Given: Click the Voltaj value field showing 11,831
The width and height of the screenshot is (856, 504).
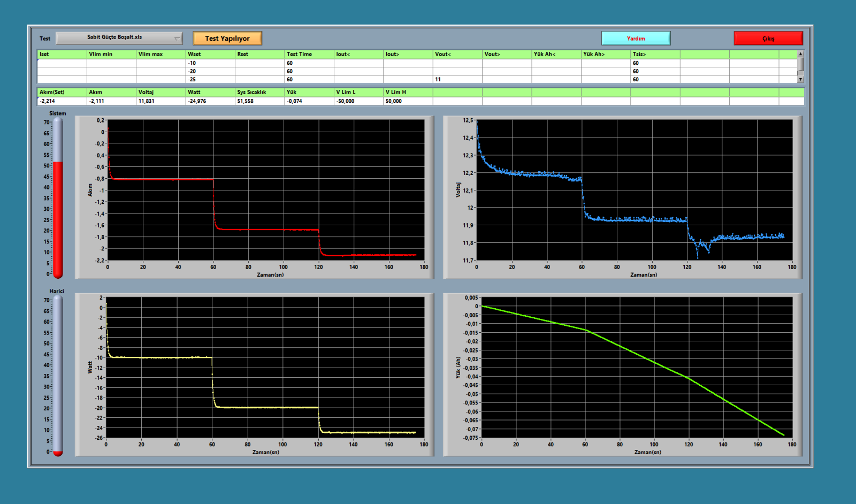Looking at the screenshot, I should coord(160,101).
